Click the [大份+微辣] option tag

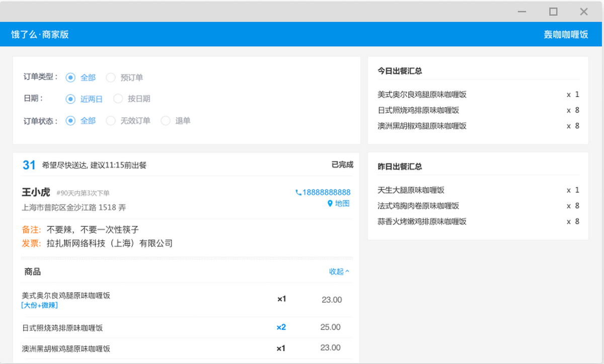tap(40, 305)
